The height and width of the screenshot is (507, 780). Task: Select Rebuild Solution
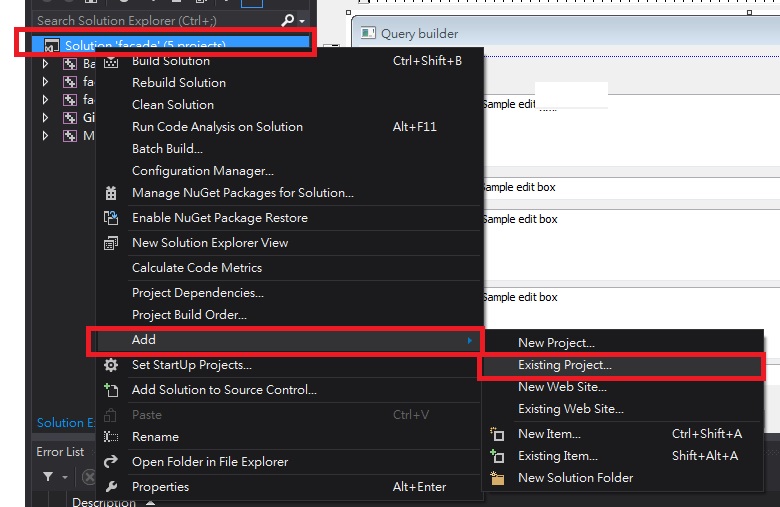pos(290,83)
